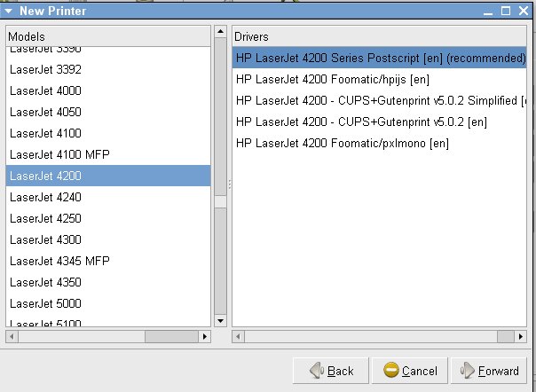Choose the CUPS+Gutenprint v5.0.2 Simplified driver
This screenshot has height=392, width=536.
379,100
